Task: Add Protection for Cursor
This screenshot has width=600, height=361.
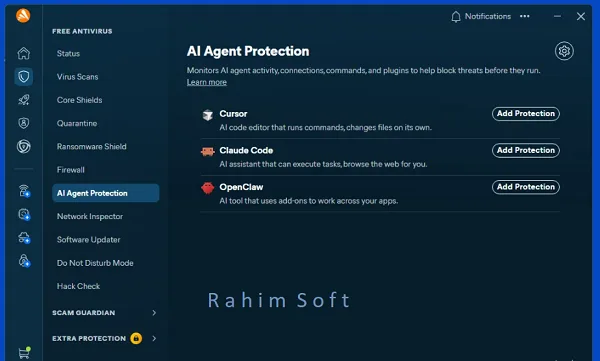Action: [x=526, y=114]
